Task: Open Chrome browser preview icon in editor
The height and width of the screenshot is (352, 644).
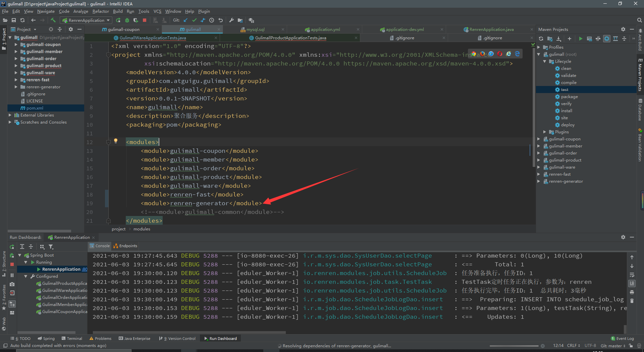Action: pyautogui.click(x=474, y=54)
